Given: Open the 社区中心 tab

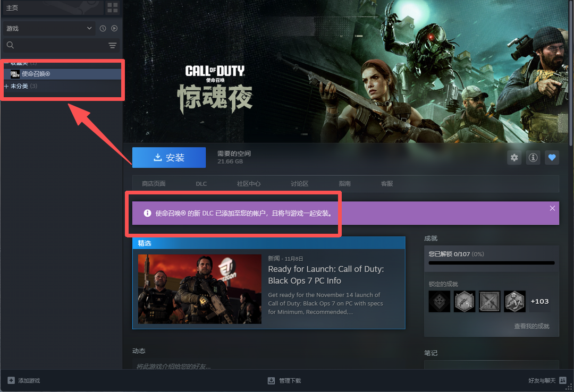Looking at the screenshot, I should (x=249, y=184).
